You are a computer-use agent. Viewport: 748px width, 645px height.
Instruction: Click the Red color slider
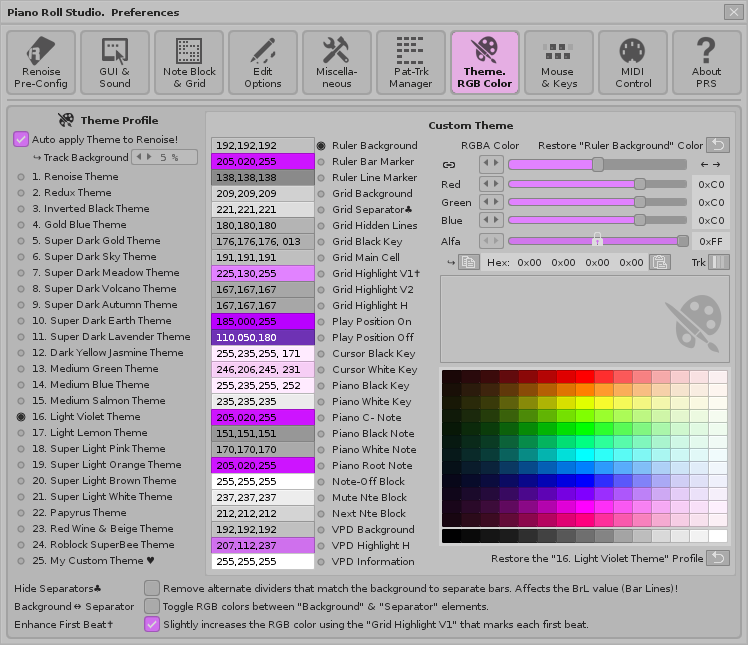[x=598, y=184]
